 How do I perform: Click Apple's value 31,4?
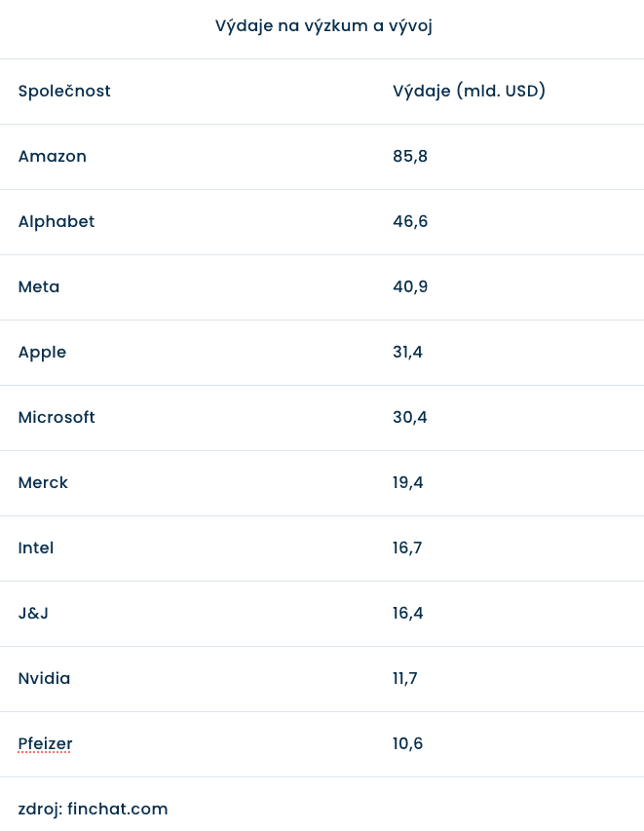coord(407,353)
